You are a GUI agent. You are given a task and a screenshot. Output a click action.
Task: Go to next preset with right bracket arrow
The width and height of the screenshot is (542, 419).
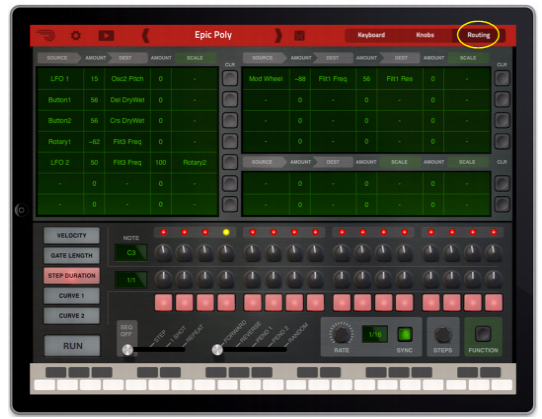pos(278,36)
